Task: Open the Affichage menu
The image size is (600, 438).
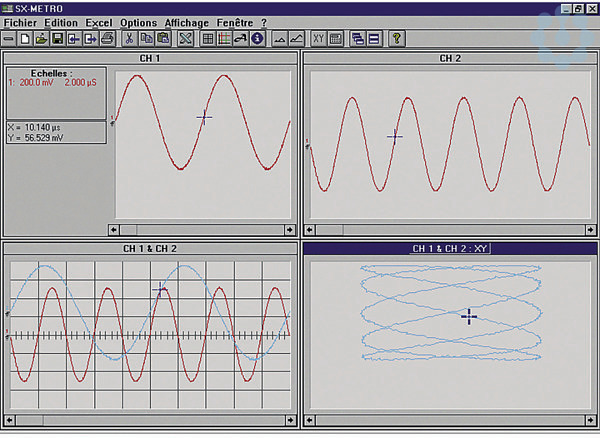Action: pyautogui.click(x=187, y=23)
